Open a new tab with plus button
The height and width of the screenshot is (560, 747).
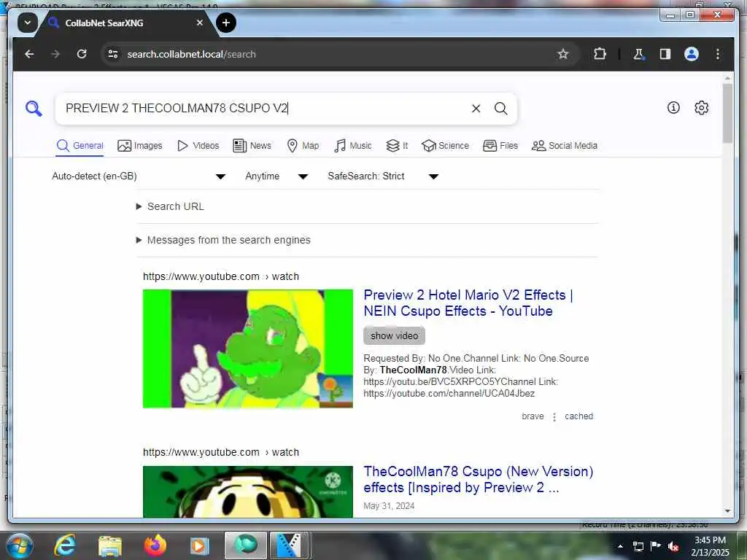point(226,23)
